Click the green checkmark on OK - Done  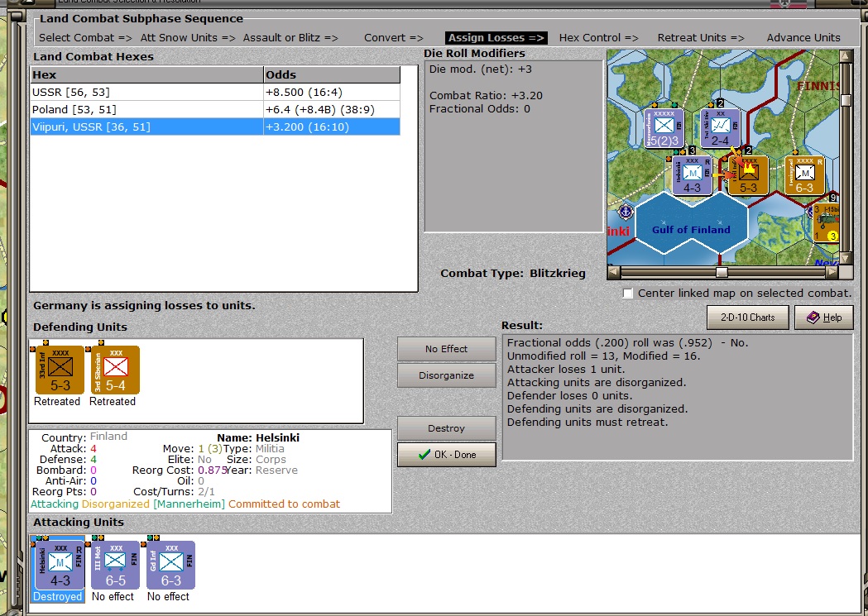[424, 455]
